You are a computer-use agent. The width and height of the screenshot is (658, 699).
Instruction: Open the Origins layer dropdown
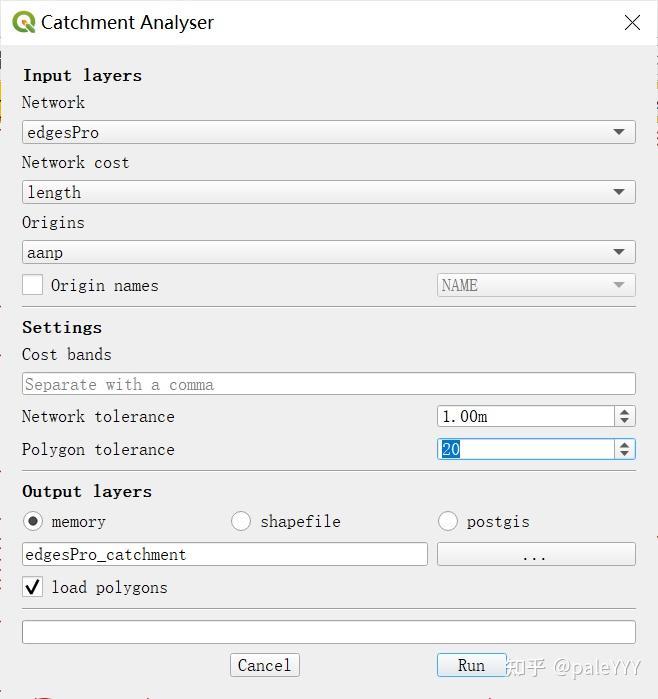pos(328,252)
